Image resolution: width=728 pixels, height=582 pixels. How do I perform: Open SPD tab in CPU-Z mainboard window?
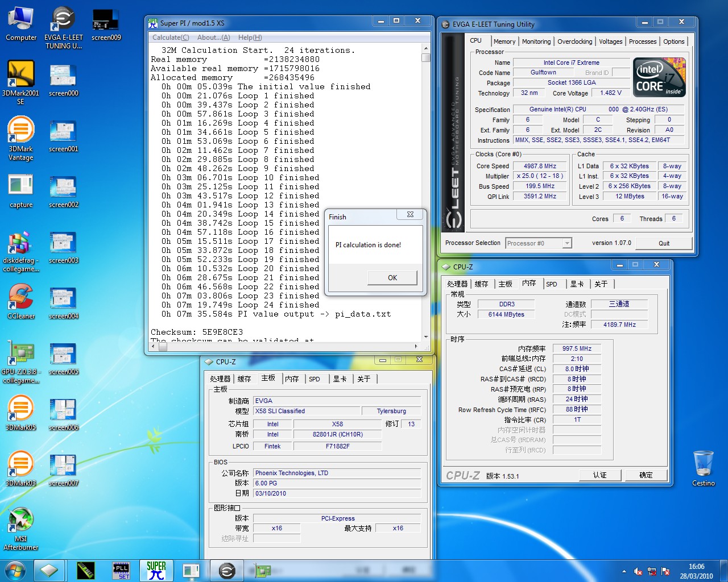pyautogui.click(x=315, y=379)
